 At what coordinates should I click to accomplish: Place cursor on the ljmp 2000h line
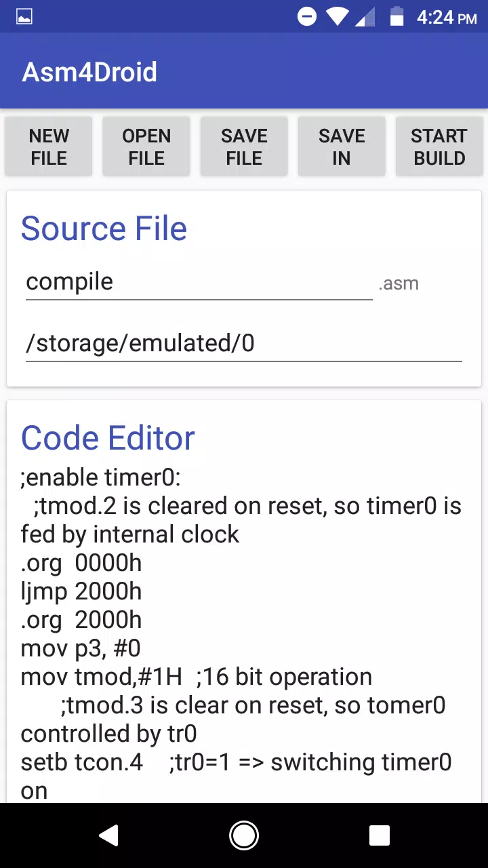81,591
